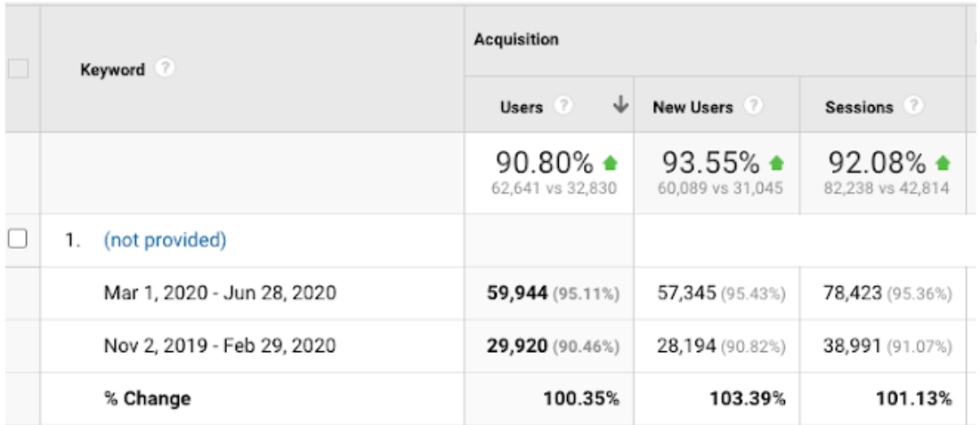Click the % Change row label
The width and height of the screenshot is (980, 425).
point(147,398)
